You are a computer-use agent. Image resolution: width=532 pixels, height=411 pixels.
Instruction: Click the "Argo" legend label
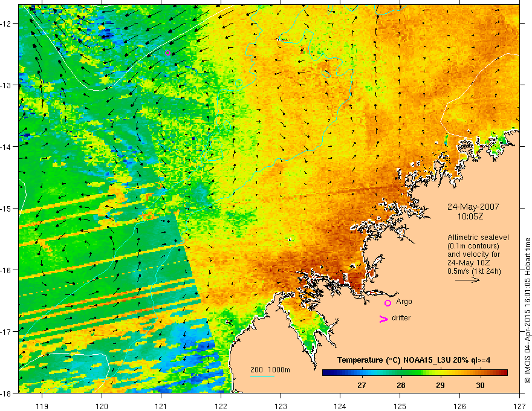point(404,302)
